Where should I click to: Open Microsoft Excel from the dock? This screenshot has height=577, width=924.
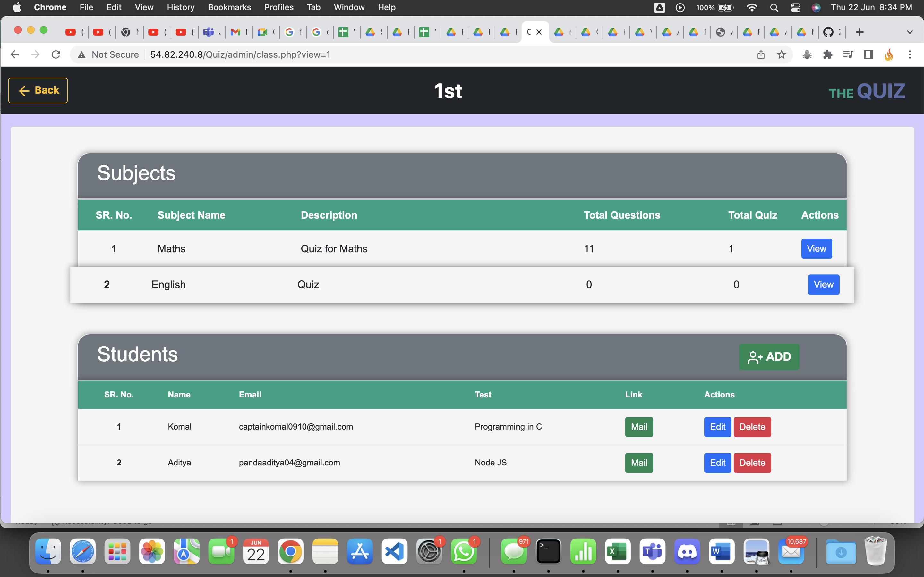click(x=617, y=551)
